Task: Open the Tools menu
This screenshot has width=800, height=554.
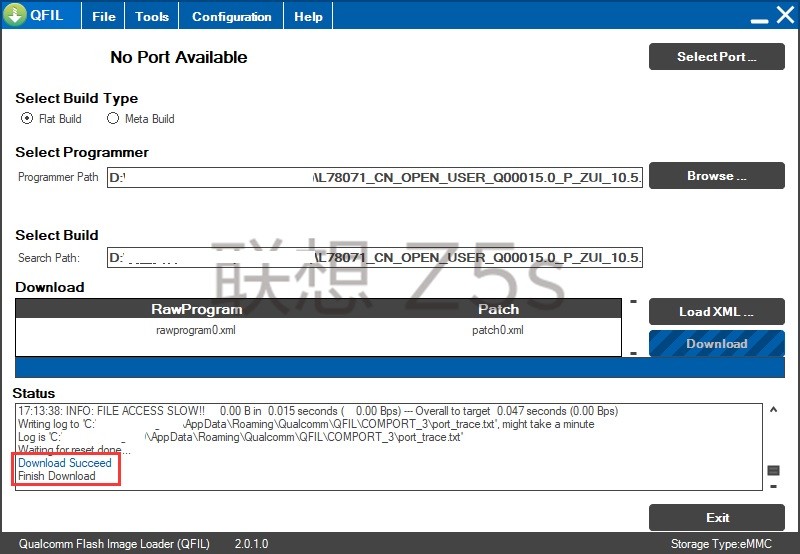Action: click(152, 16)
